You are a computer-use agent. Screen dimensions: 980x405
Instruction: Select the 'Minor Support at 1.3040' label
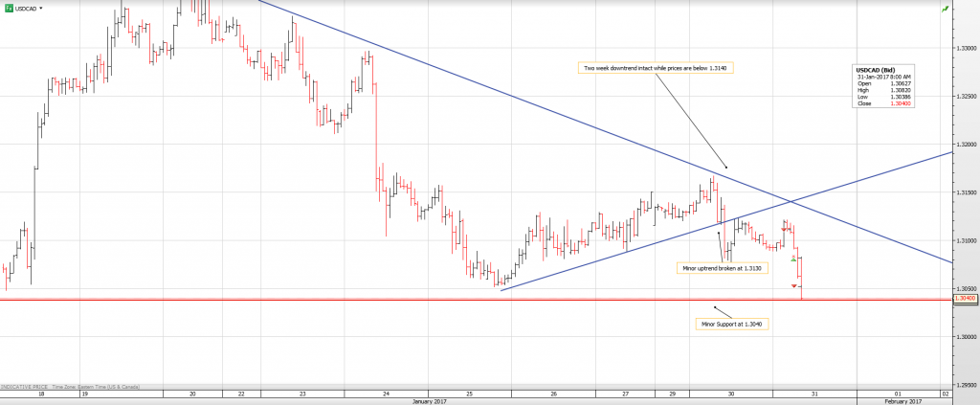pos(732,324)
